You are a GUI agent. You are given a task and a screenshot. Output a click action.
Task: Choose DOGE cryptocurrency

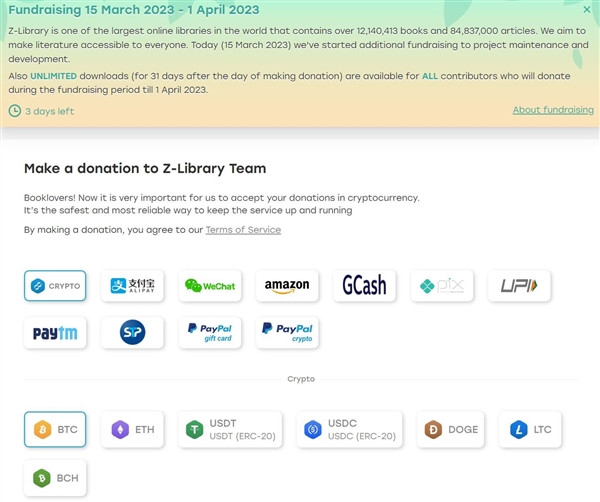[x=450, y=429]
